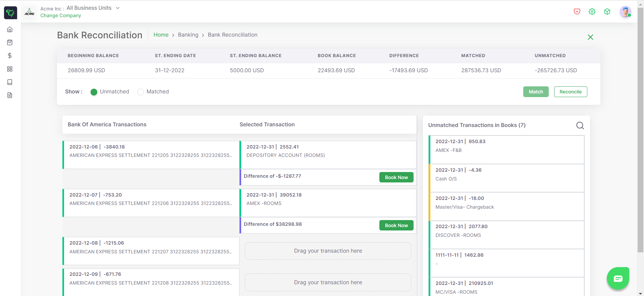Click the Banking breadcrumb item
This screenshot has height=296, width=644.
click(x=188, y=35)
